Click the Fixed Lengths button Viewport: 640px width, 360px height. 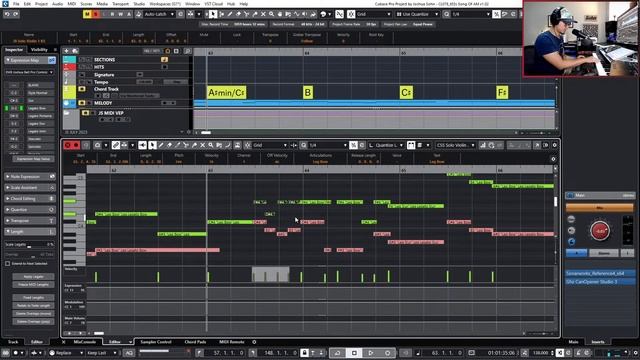click(x=33, y=298)
